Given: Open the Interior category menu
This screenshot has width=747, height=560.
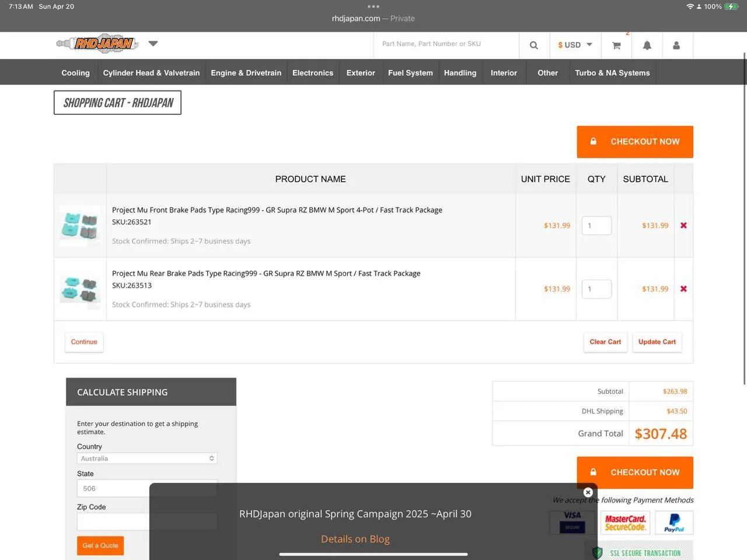Looking at the screenshot, I should tap(504, 73).
